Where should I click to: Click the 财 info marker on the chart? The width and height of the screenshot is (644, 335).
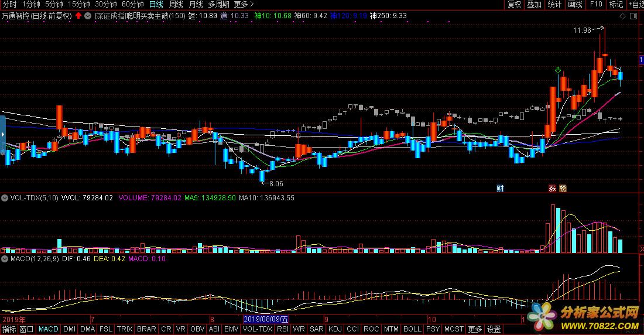pyautogui.click(x=500, y=188)
